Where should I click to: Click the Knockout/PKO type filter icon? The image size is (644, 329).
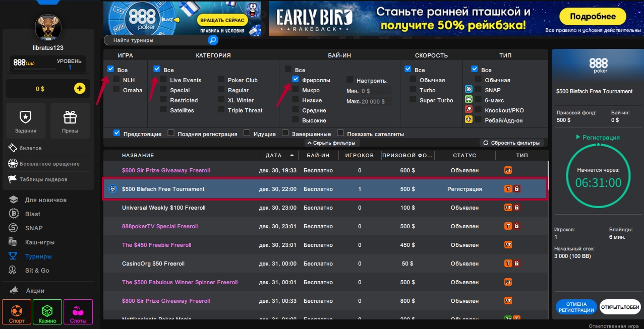pyautogui.click(x=469, y=110)
